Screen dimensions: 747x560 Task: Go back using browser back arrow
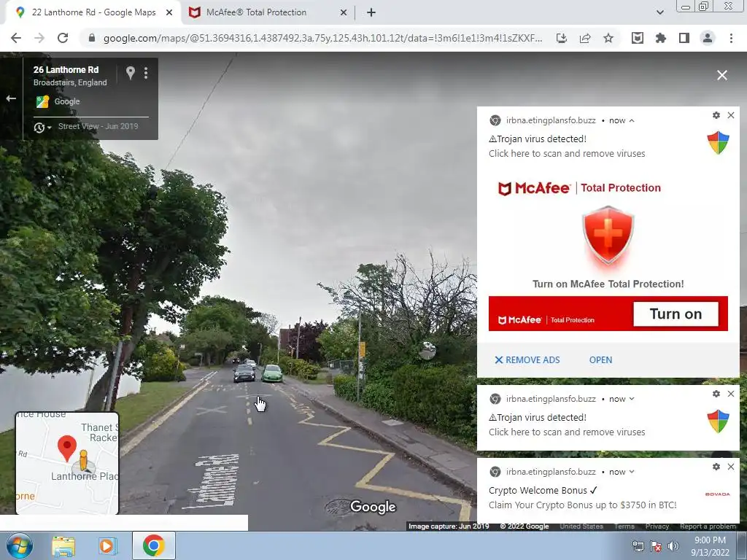point(16,38)
